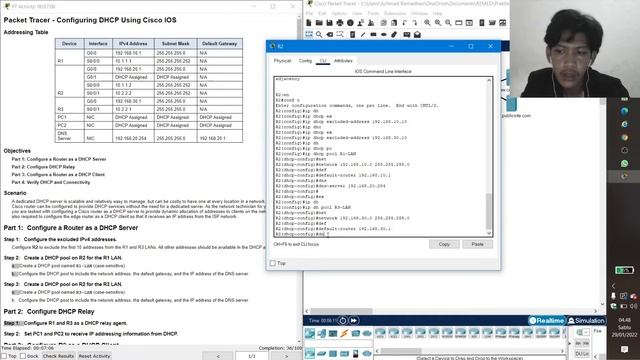Reset simulation time with the power cycle icon

343,320
